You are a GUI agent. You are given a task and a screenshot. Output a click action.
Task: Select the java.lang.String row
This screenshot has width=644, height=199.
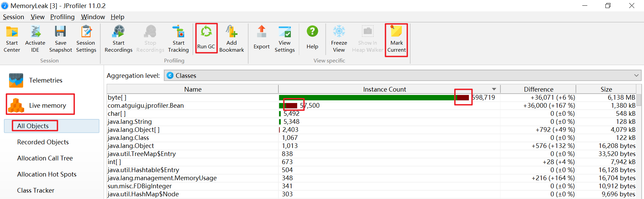[371, 121]
